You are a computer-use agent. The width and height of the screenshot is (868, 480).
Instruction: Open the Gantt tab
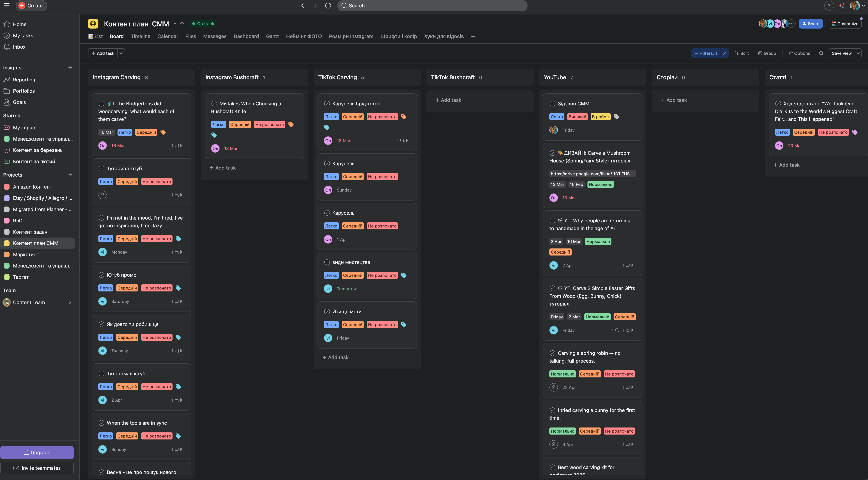(x=272, y=36)
